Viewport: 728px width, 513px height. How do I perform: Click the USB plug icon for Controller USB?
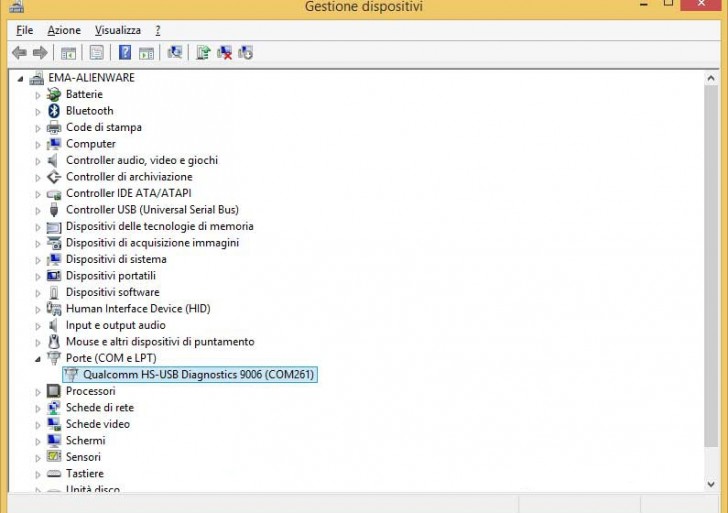pyautogui.click(x=54, y=210)
